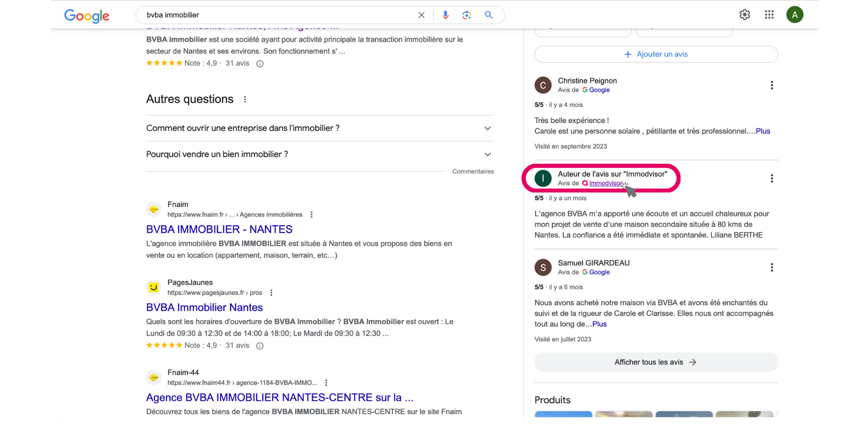Follow the Immodvisor review source link
The height and width of the screenshot is (434, 868).
606,183
